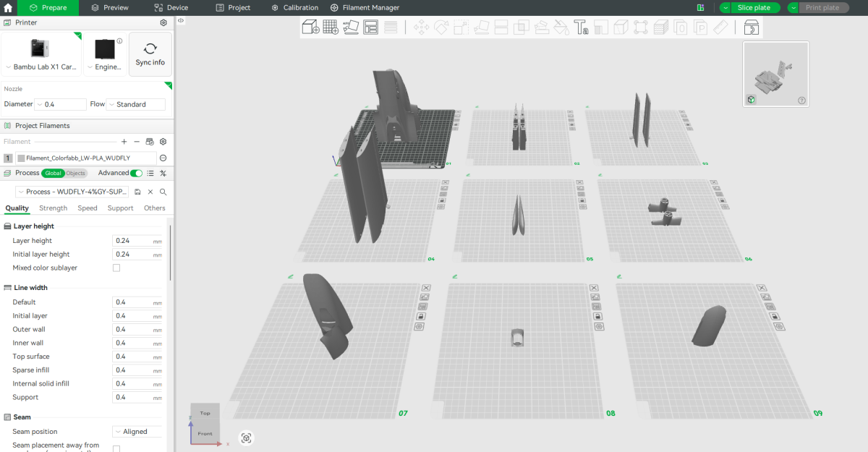Select the Move gizmo tool
The height and width of the screenshot is (452, 868).
[x=421, y=27]
